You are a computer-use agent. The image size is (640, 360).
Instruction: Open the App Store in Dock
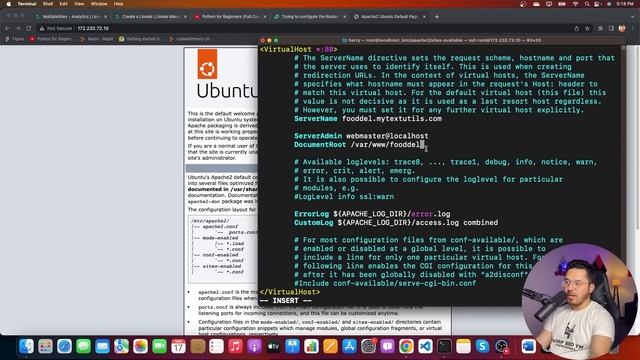coord(349,347)
